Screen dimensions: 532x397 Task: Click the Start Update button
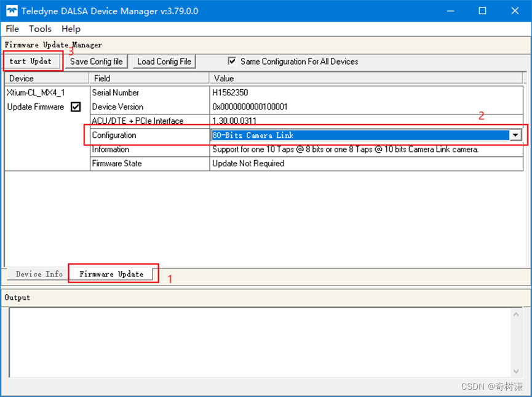pyautogui.click(x=30, y=62)
